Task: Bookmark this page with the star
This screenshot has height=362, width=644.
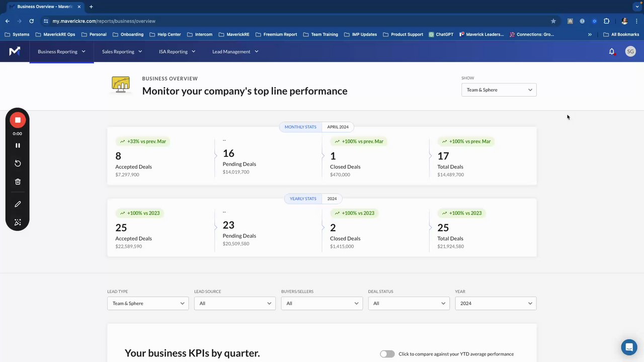Action: point(553,21)
